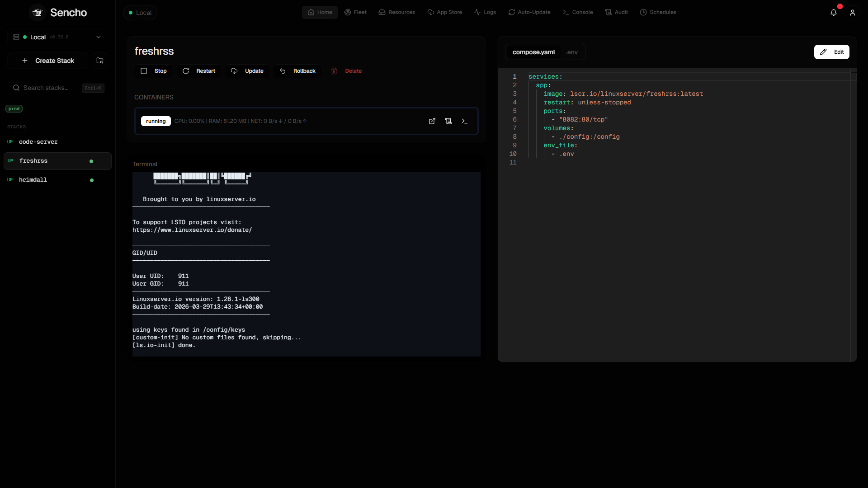Click line number 11 in editor

coord(513,163)
